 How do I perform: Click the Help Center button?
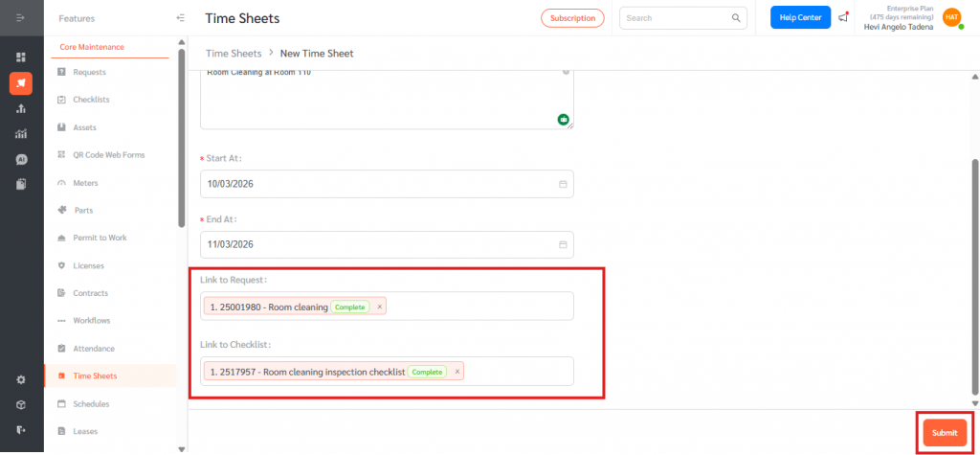tap(800, 17)
